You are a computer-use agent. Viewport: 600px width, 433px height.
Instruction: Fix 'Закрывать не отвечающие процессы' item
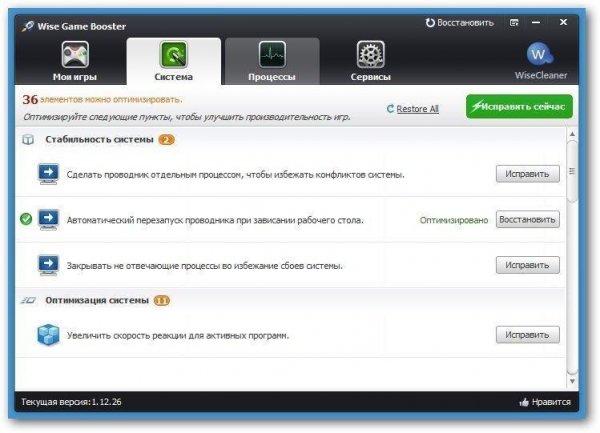[528, 265]
